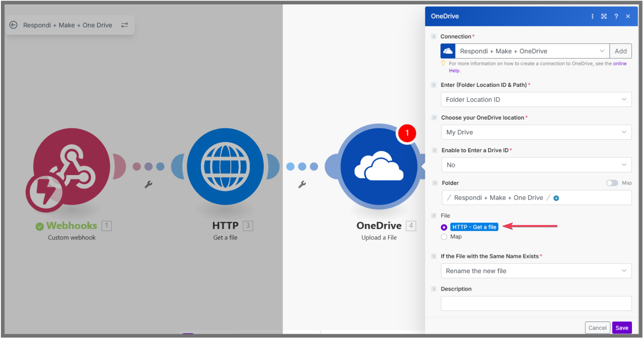Expand the File field info chevron
The image size is (644, 339).
433,215
